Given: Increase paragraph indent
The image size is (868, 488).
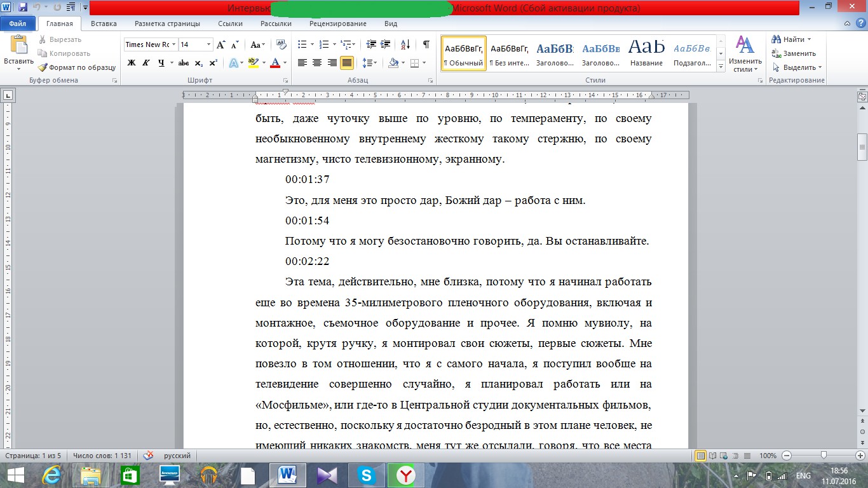Looking at the screenshot, I should coord(386,44).
